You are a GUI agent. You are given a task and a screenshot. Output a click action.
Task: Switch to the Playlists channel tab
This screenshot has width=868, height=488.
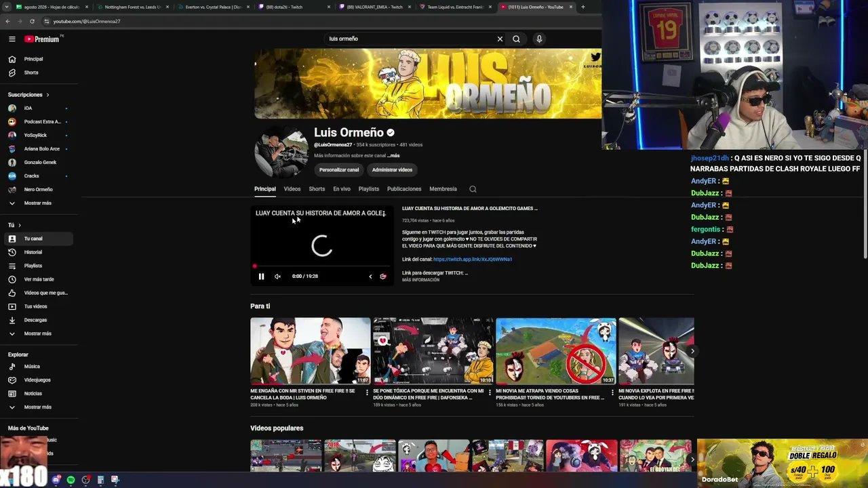[369, 189]
